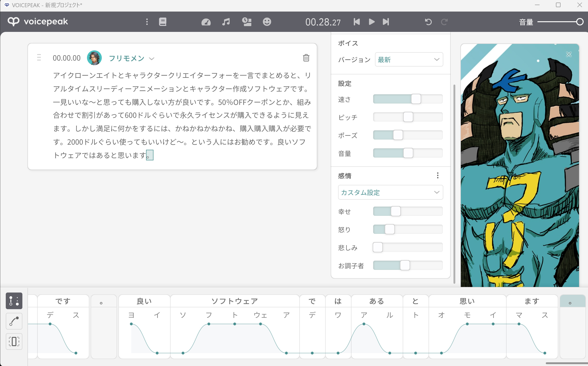This screenshot has height=366, width=588.
Task: Switch to pitch curve editing mode
Action: pos(14,321)
